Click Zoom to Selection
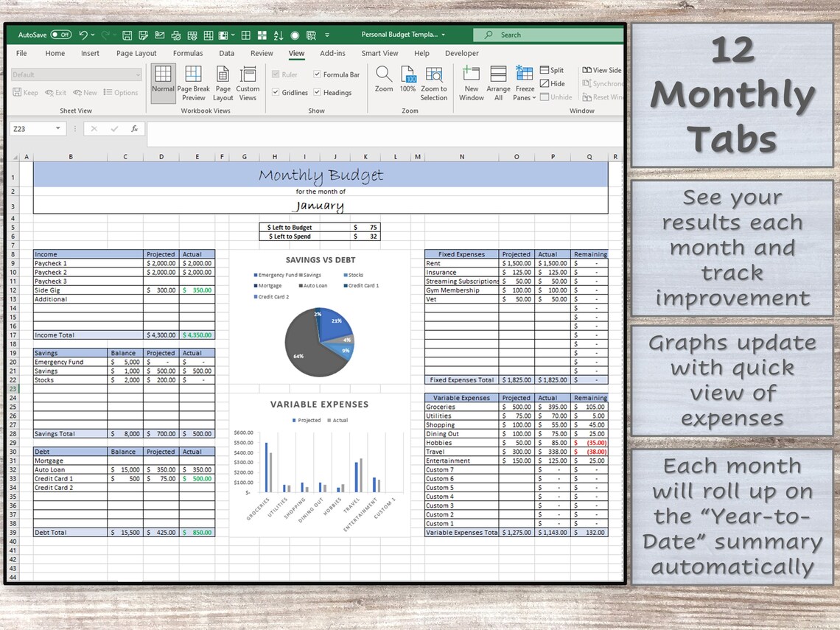The width and height of the screenshot is (840, 630). [x=434, y=83]
